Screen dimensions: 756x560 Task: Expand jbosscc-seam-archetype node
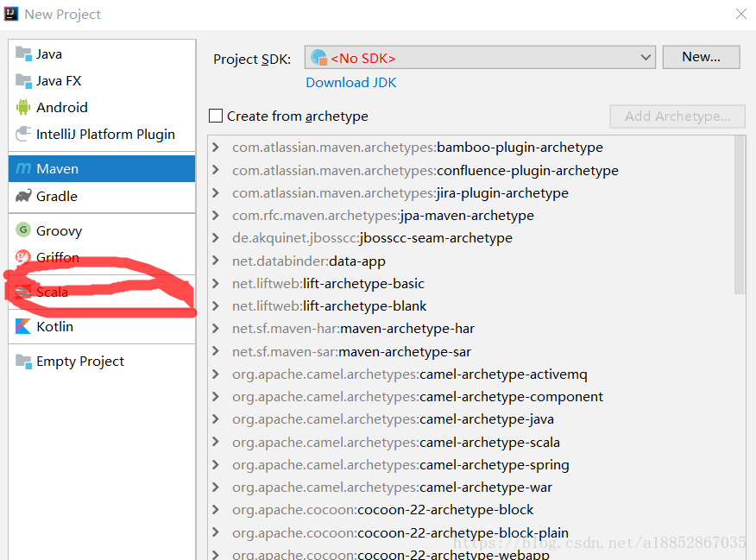point(216,237)
